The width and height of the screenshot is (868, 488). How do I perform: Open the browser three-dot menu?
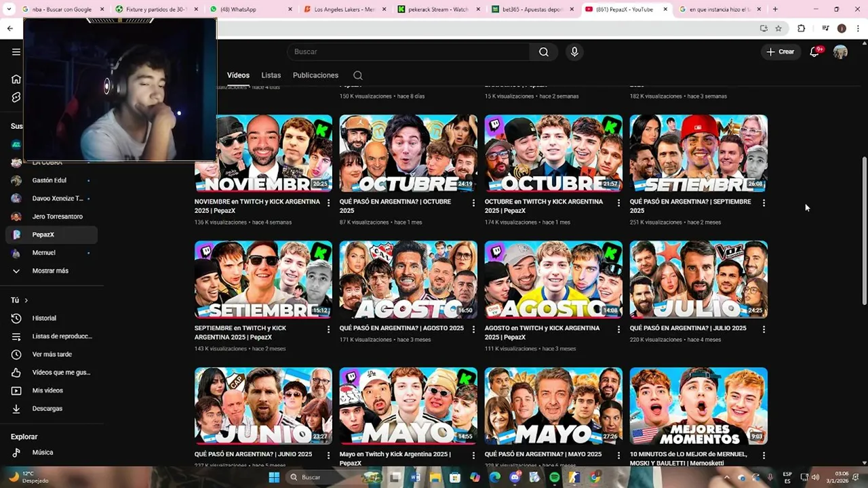[859, 28]
